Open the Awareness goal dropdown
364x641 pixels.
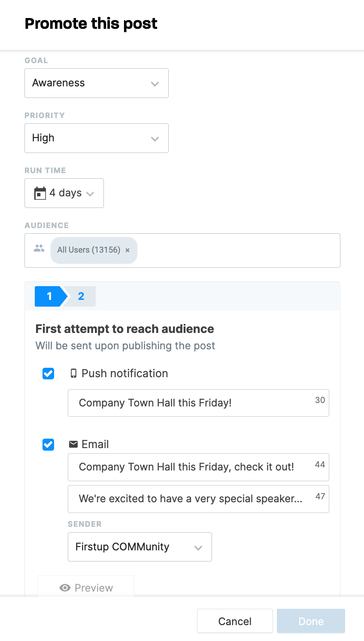97,83
